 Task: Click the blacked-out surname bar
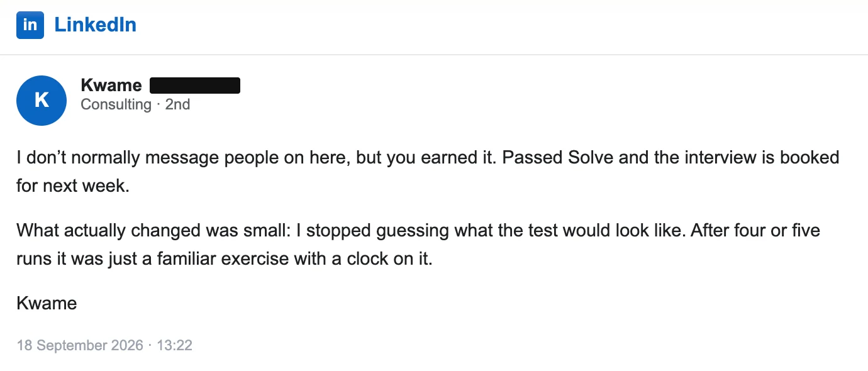[x=195, y=86]
